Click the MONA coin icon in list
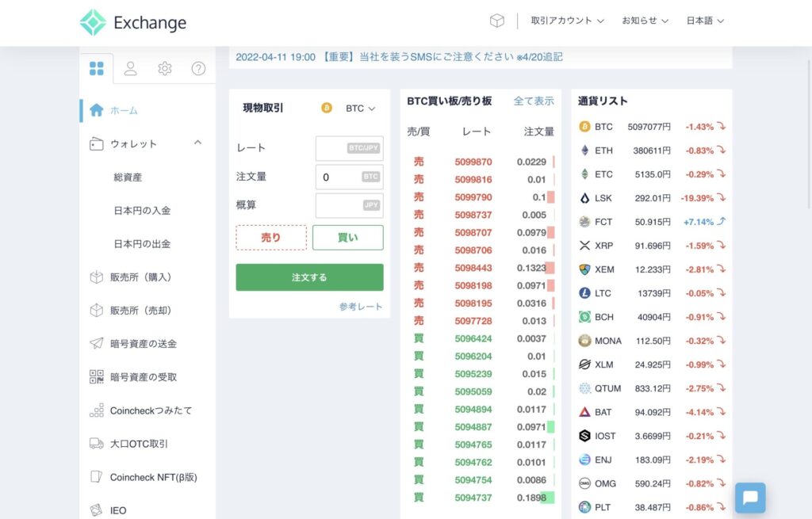This screenshot has width=812, height=519. pyautogui.click(x=584, y=341)
